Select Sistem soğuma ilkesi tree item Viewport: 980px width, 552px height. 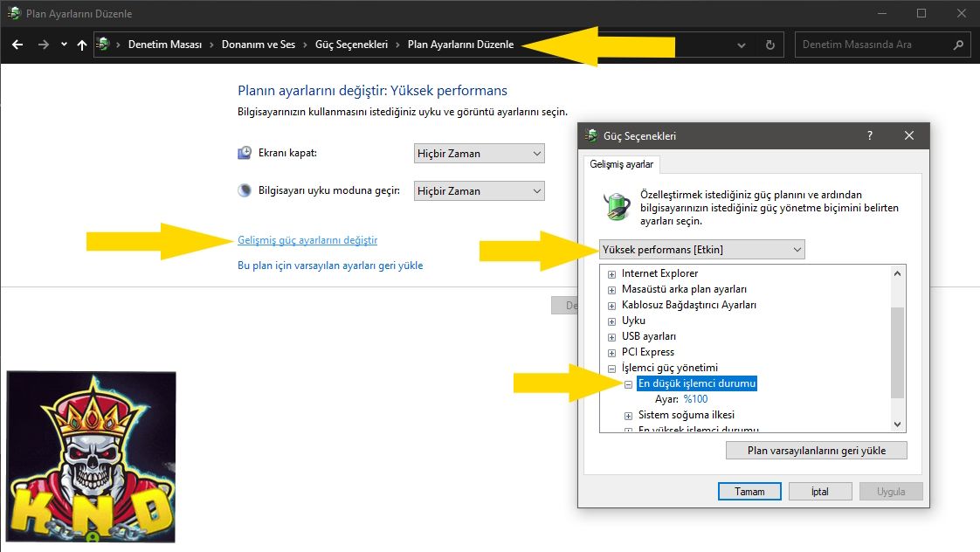687,415
